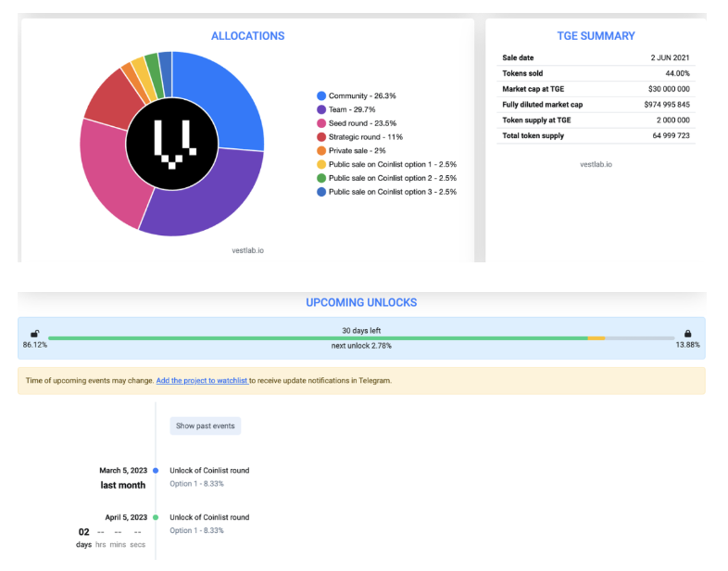The width and height of the screenshot is (728, 571).
Task: Click the 'Tokens sold' row label
Action: tap(522, 73)
